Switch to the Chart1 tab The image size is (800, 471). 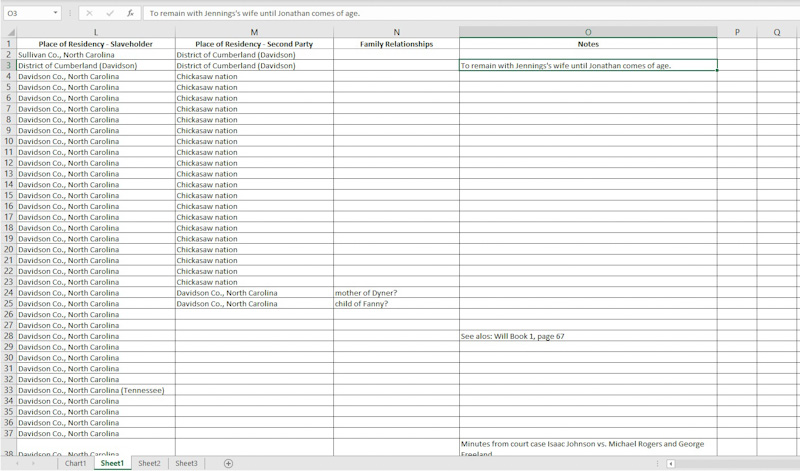(x=76, y=463)
